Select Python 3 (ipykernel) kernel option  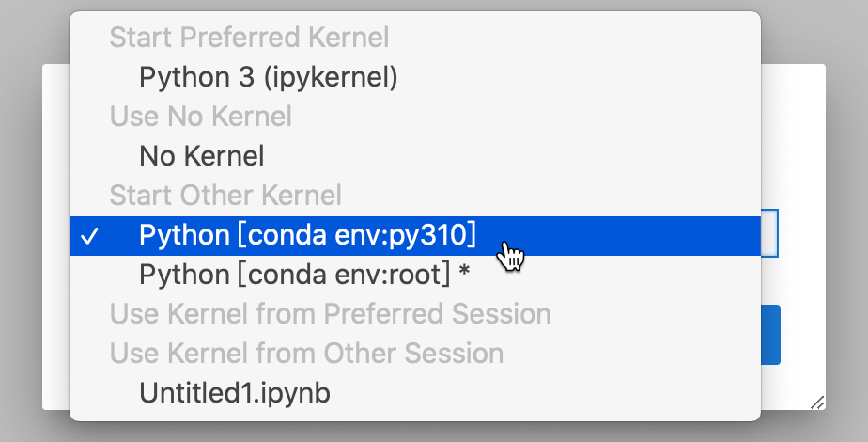pyautogui.click(x=268, y=77)
